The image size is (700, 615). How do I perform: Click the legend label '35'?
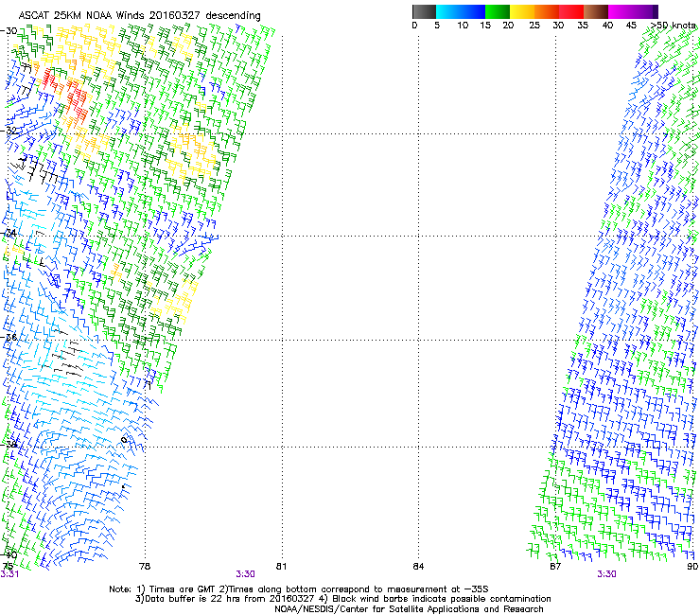[x=583, y=25]
